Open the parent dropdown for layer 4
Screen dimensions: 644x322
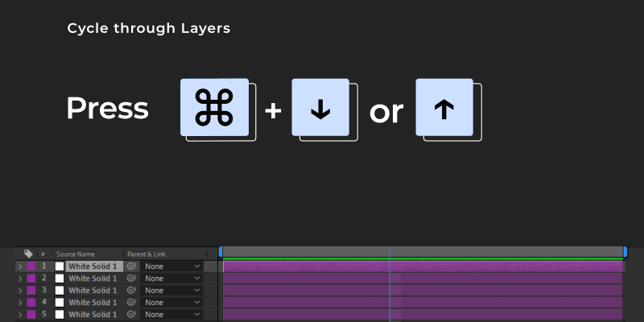171,303
